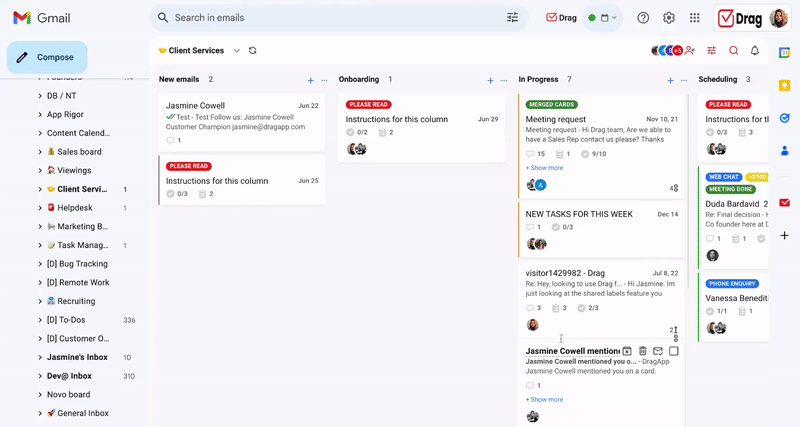Open the Viewings board in sidebar
The width and height of the screenshot is (800, 427).
(x=74, y=170)
